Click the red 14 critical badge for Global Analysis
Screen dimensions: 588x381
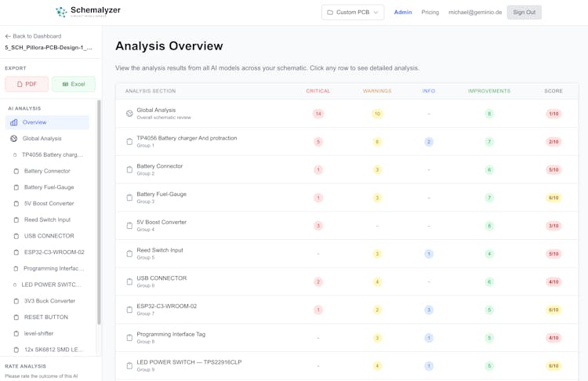[318, 114]
